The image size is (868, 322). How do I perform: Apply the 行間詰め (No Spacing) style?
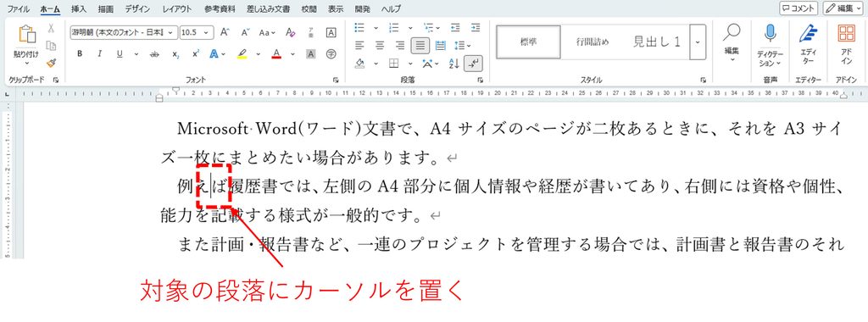[x=593, y=42]
